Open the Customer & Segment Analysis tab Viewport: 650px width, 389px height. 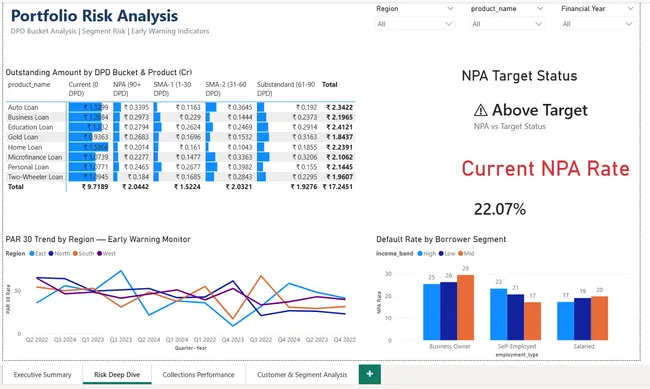point(302,374)
